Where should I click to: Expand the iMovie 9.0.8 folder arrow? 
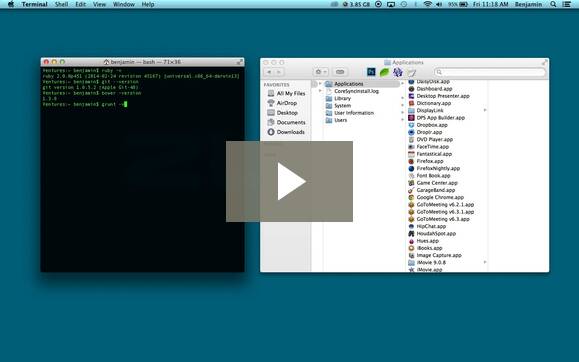[485, 262]
